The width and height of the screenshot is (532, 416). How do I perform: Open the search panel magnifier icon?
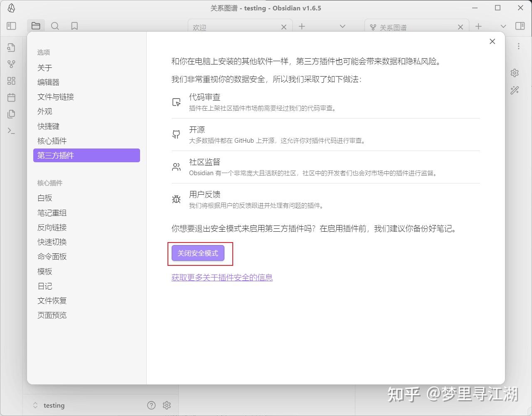pyautogui.click(x=55, y=26)
